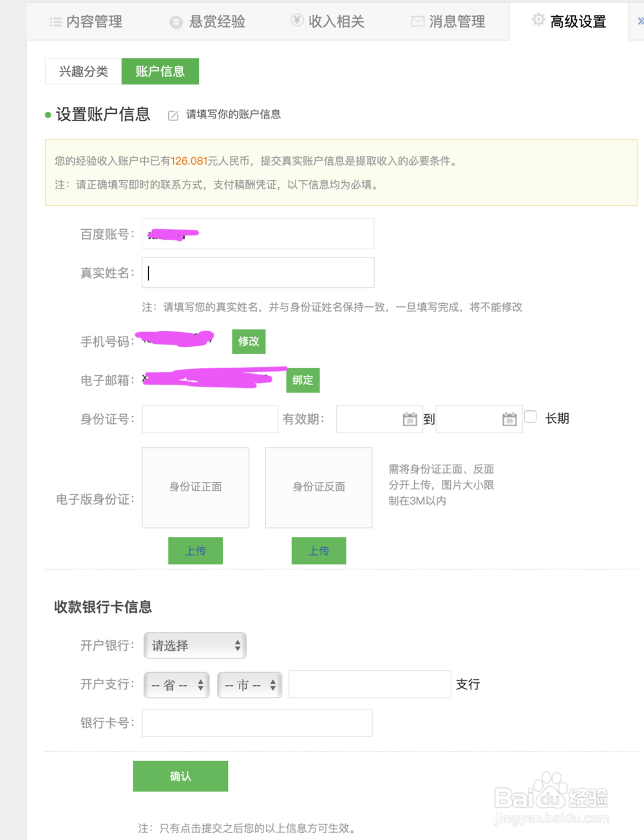Click the edit pencil icon near 请填写你的账户信息
The width and height of the screenshot is (644, 840).
(173, 116)
